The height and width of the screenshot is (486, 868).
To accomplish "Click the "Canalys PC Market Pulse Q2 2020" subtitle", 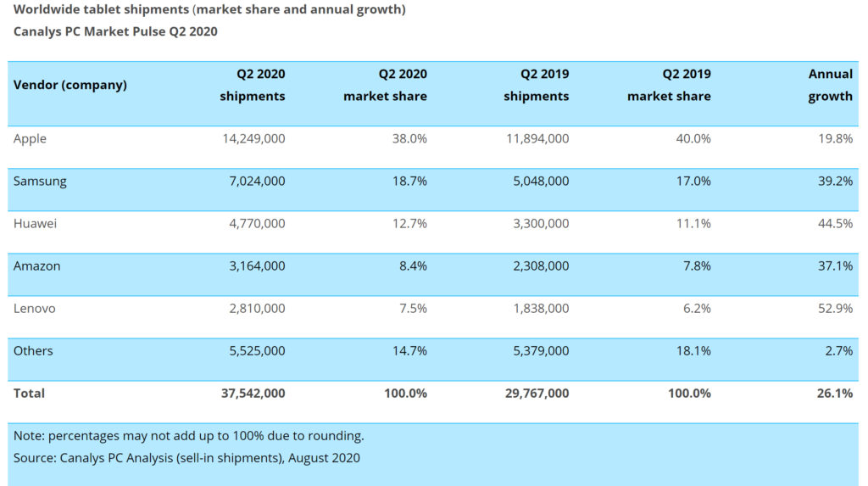I will click(115, 31).
